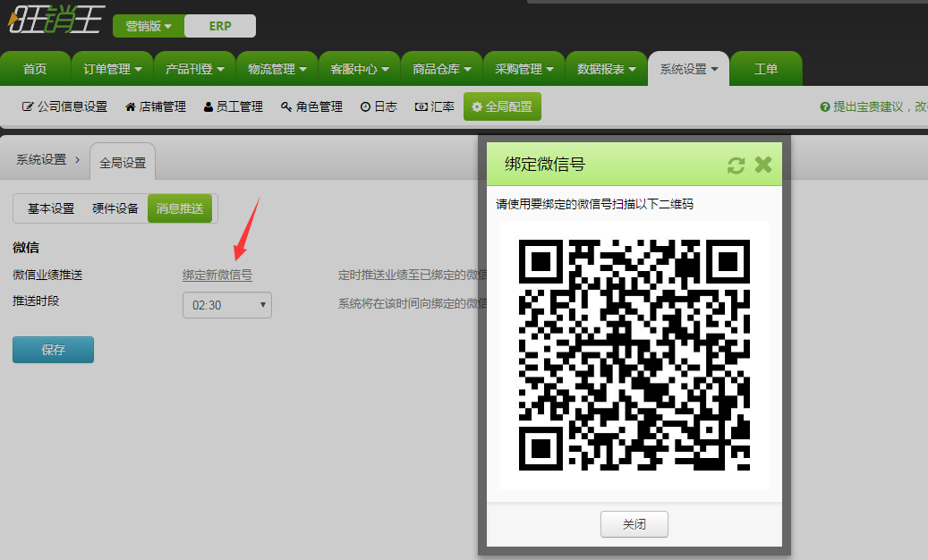928x560 pixels.
Task: Click the 微信 section heading
Action: coord(26,248)
